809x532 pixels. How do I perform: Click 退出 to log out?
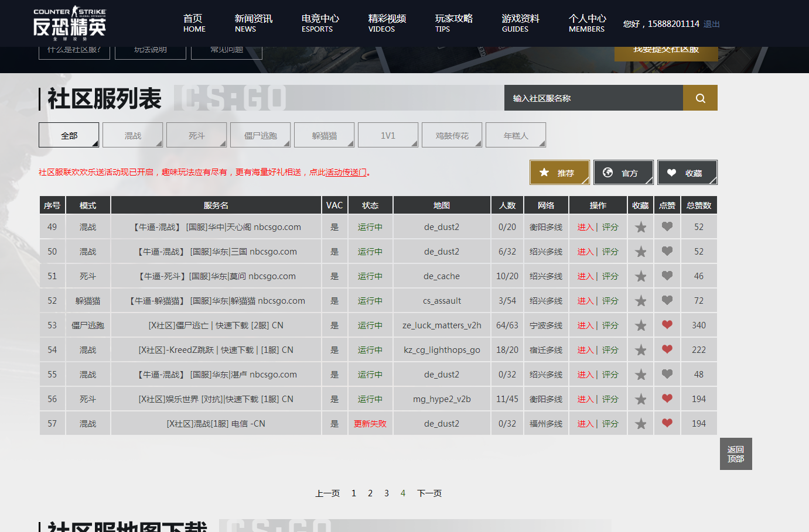tap(711, 24)
